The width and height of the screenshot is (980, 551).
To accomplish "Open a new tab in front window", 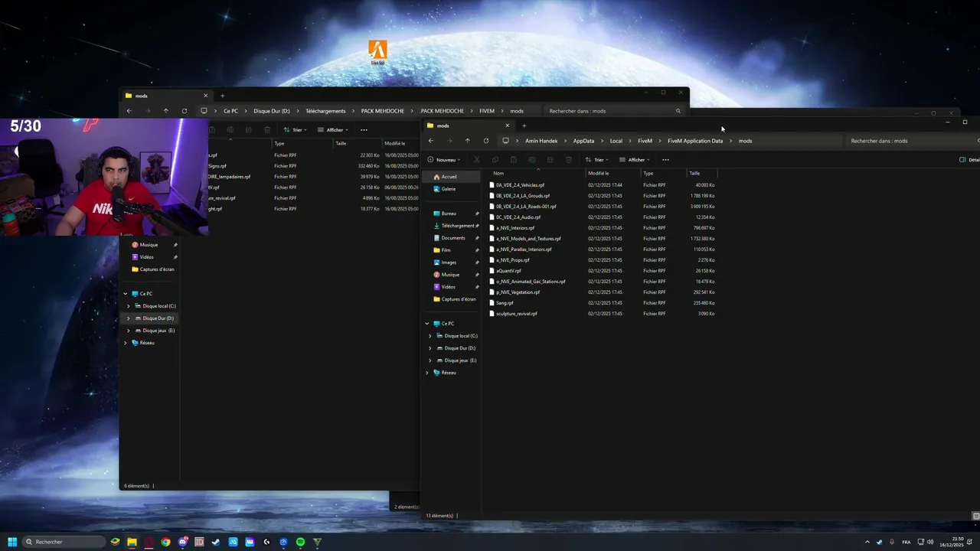I will point(524,126).
